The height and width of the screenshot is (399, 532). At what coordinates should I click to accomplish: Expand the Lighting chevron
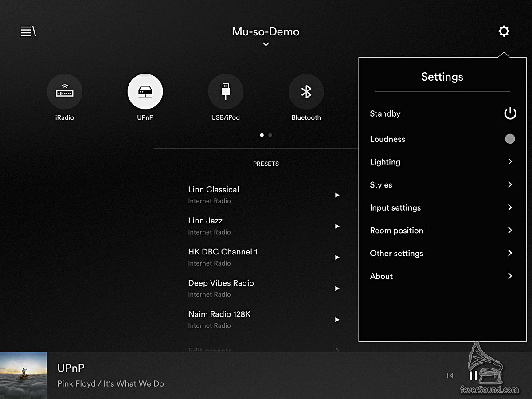click(x=510, y=162)
